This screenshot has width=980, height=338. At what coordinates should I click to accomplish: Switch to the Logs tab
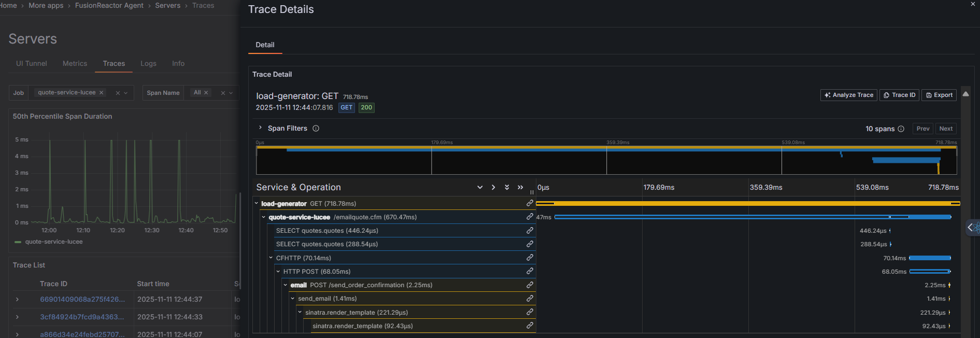(148, 63)
